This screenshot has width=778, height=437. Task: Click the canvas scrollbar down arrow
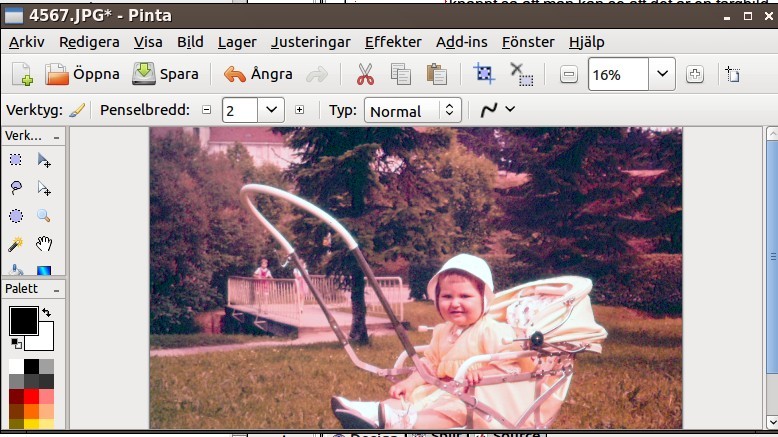[x=772, y=422]
